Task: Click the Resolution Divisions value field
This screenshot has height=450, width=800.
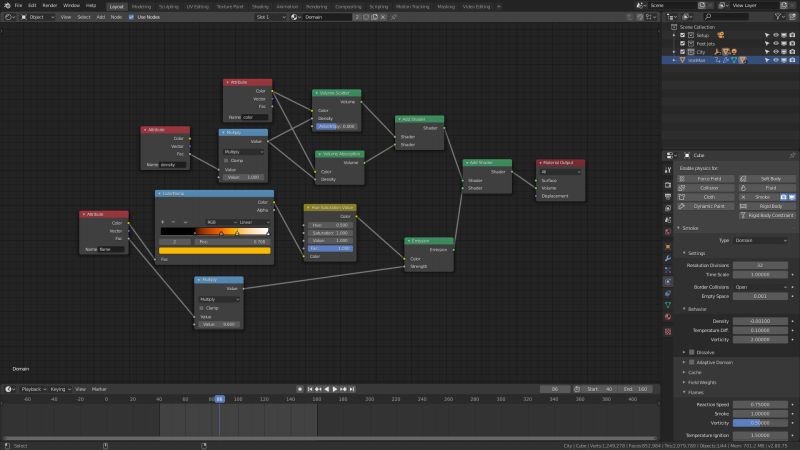Action: click(x=760, y=265)
